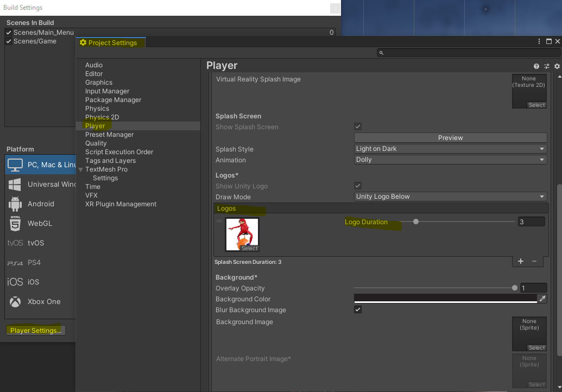Open Graphics settings category
562x392 pixels.
pos(99,83)
